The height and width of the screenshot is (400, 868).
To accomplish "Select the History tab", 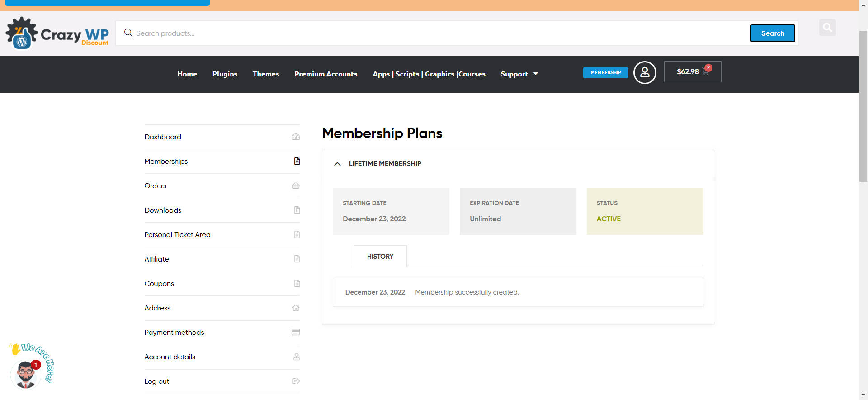I will pyautogui.click(x=380, y=257).
